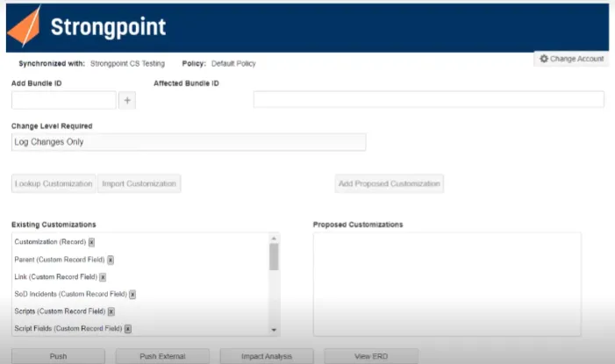Click inside the Proposed Customizations box

447,284
